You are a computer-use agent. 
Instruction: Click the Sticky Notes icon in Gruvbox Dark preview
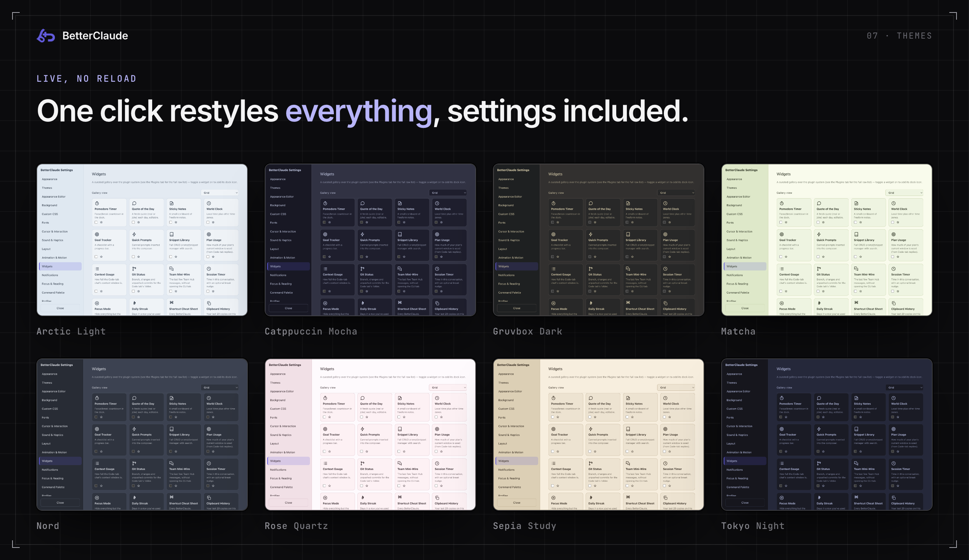628,203
